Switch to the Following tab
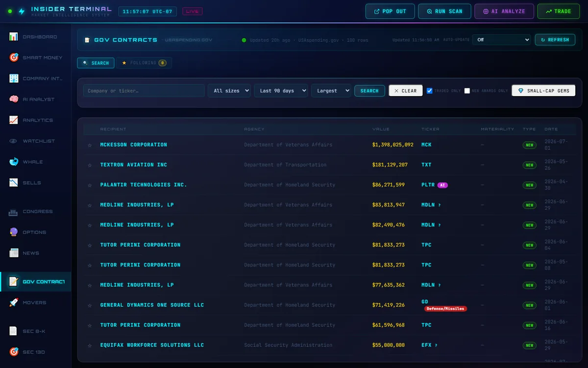 [144, 63]
